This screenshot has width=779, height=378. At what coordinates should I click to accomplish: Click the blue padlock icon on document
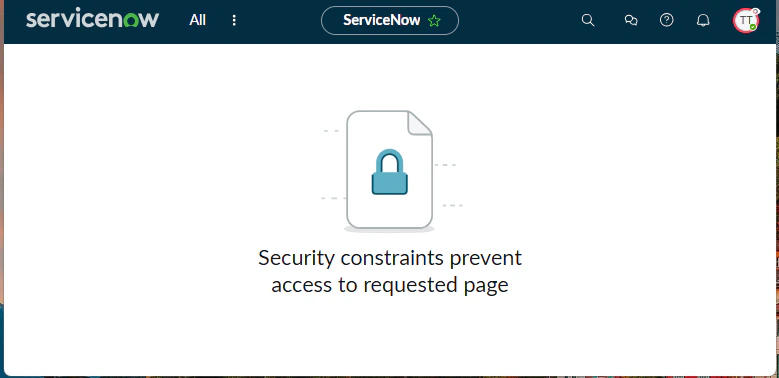(390, 172)
